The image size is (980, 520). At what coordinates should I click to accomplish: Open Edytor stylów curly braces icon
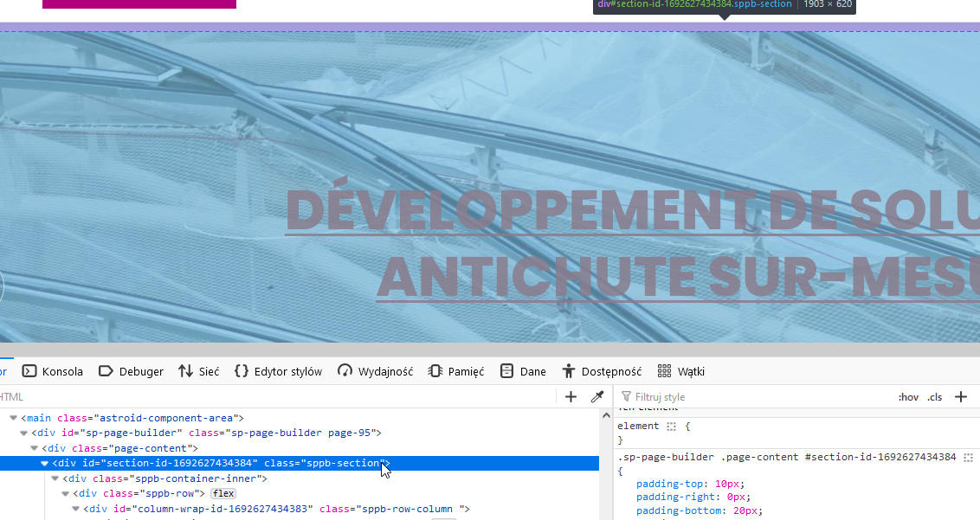242,371
